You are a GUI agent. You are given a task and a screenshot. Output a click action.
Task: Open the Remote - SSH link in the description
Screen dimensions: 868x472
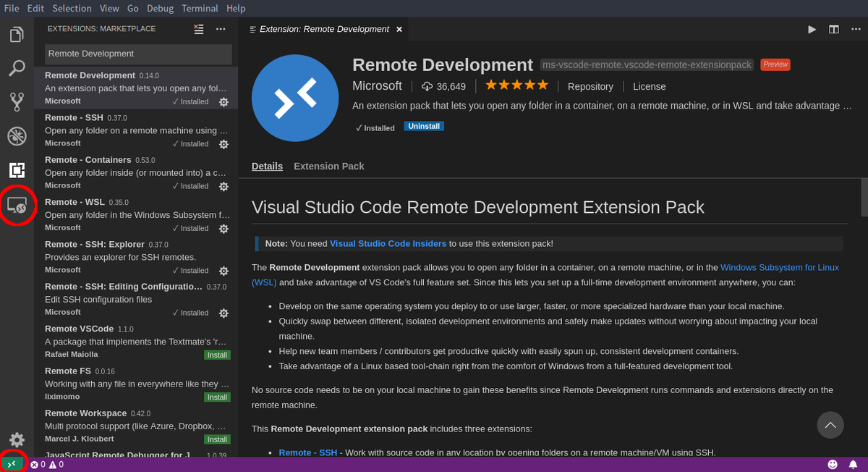pyautogui.click(x=308, y=452)
